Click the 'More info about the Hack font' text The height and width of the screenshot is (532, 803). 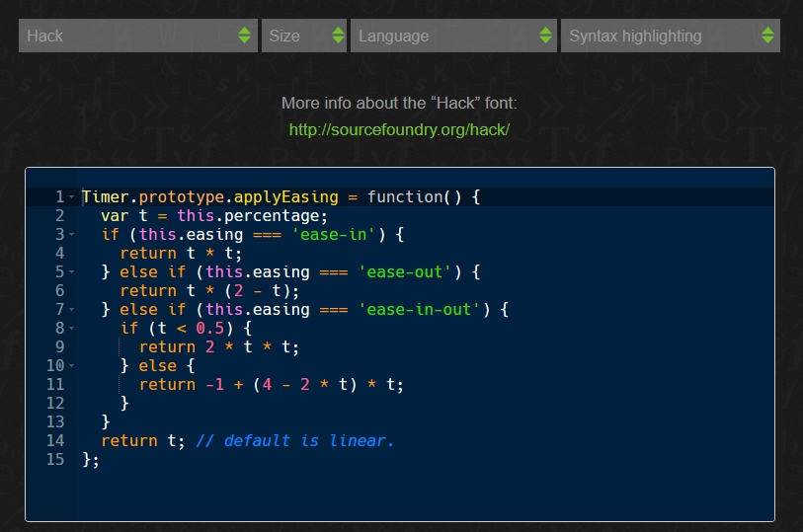(x=399, y=103)
